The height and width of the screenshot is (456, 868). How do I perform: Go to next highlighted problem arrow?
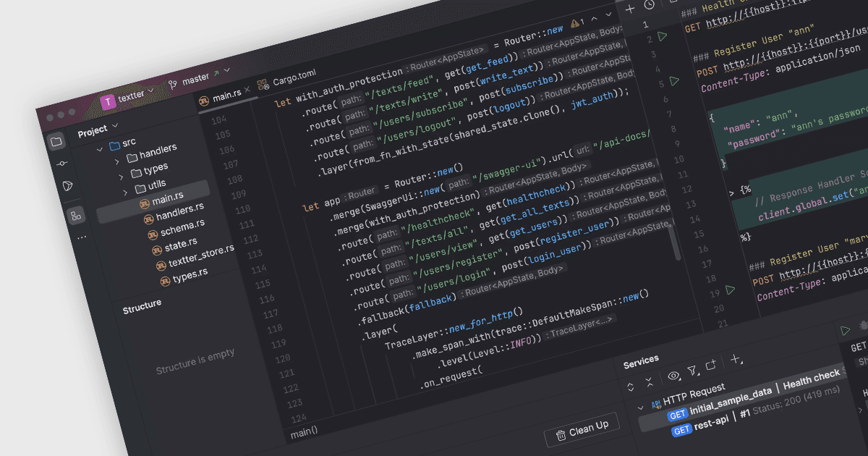(x=608, y=14)
